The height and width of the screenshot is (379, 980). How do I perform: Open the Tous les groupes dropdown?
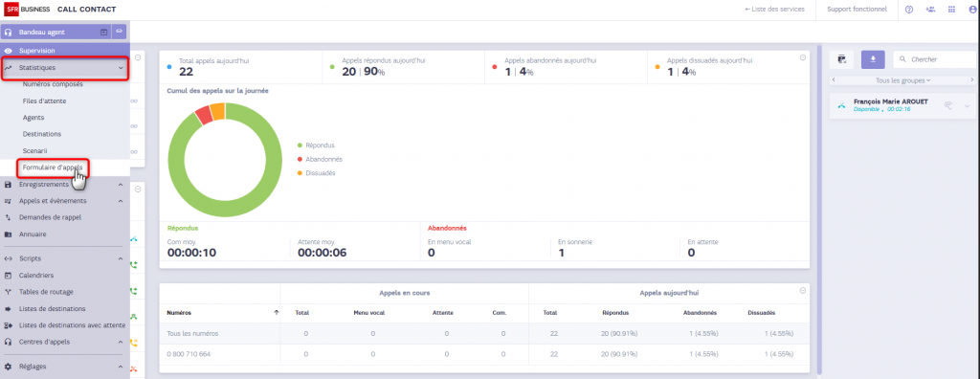click(x=903, y=80)
